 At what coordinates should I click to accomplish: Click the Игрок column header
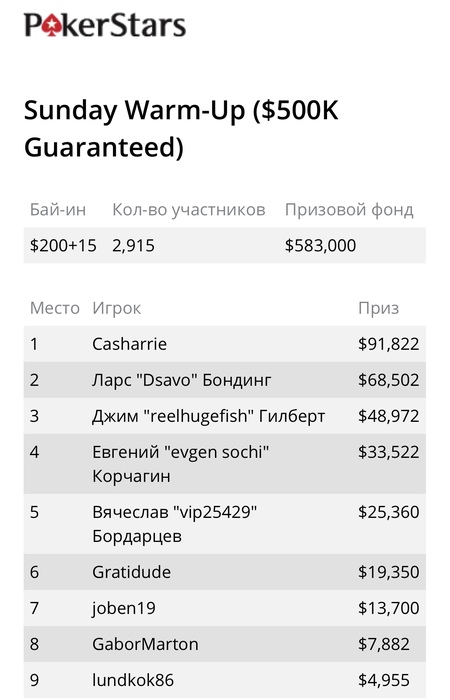[x=117, y=308]
